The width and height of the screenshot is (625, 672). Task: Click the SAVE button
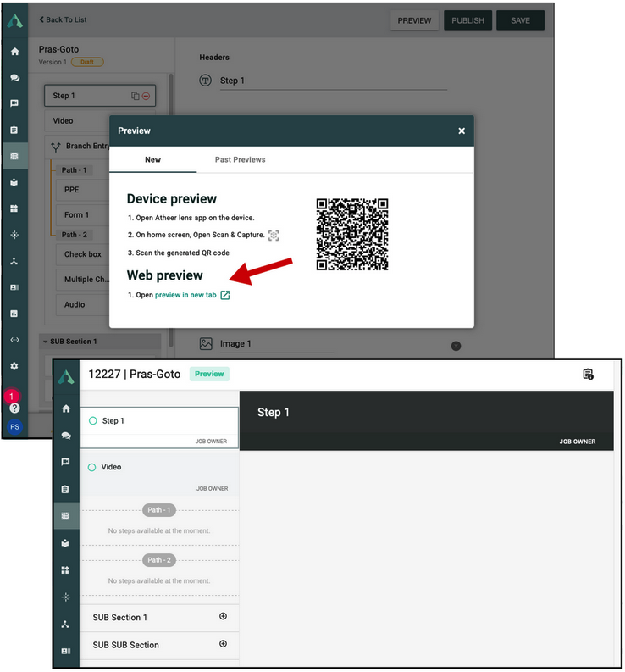(x=520, y=20)
